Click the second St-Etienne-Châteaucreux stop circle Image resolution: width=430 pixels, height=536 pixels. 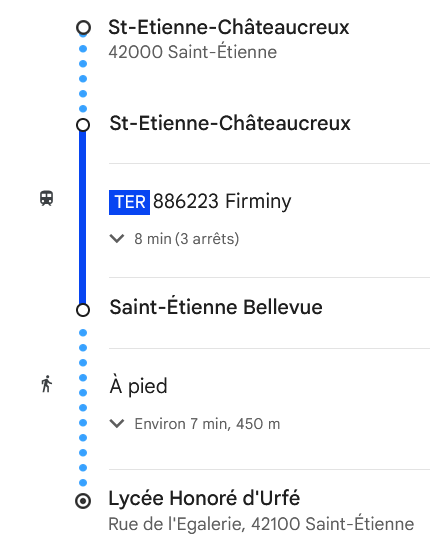pyautogui.click(x=83, y=125)
